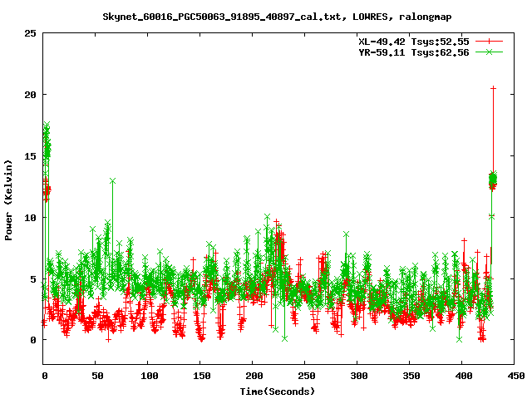The image size is (532, 399).
Task: Click the Power (Kelvin) y-axis label
Action: click(8, 200)
